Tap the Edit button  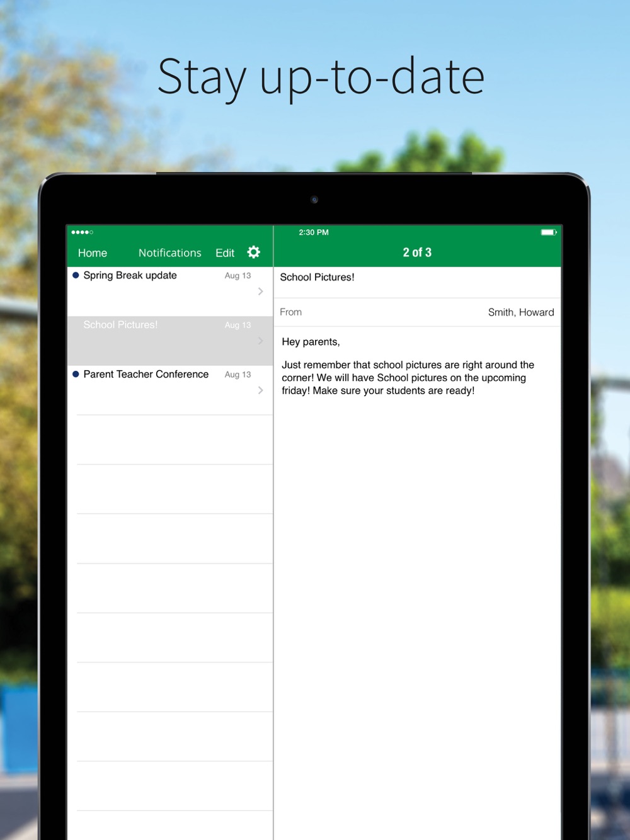[x=225, y=253]
